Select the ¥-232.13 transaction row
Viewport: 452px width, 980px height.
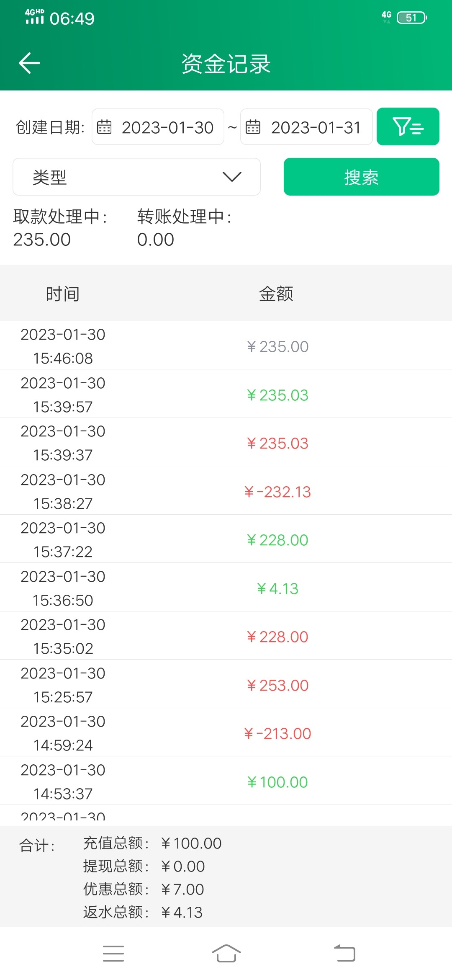[226, 492]
